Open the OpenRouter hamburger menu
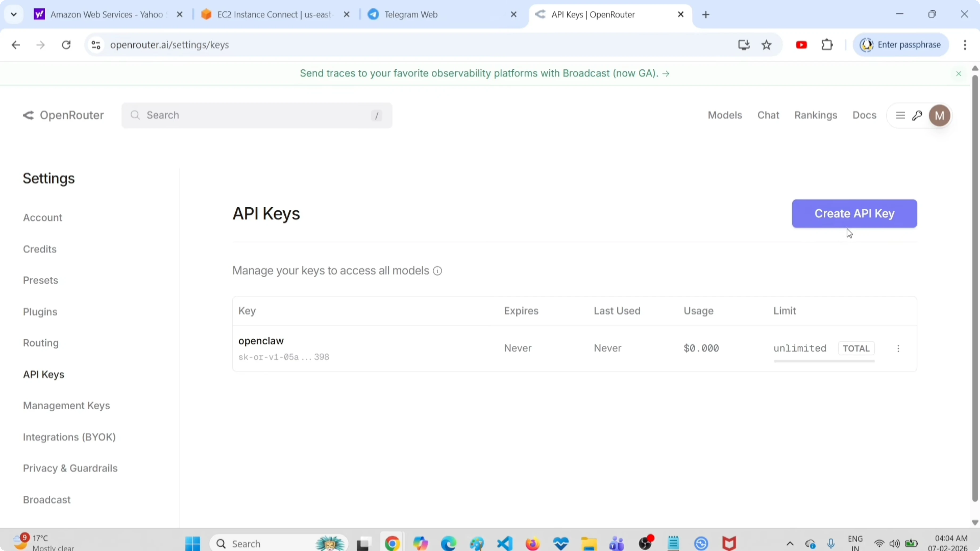980x551 pixels. click(x=900, y=115)
